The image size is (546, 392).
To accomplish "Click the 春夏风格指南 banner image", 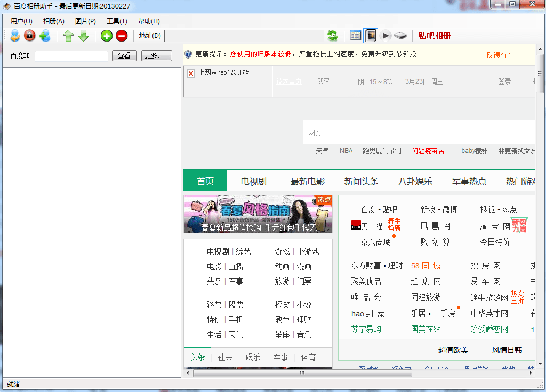I will click(258, 214).
